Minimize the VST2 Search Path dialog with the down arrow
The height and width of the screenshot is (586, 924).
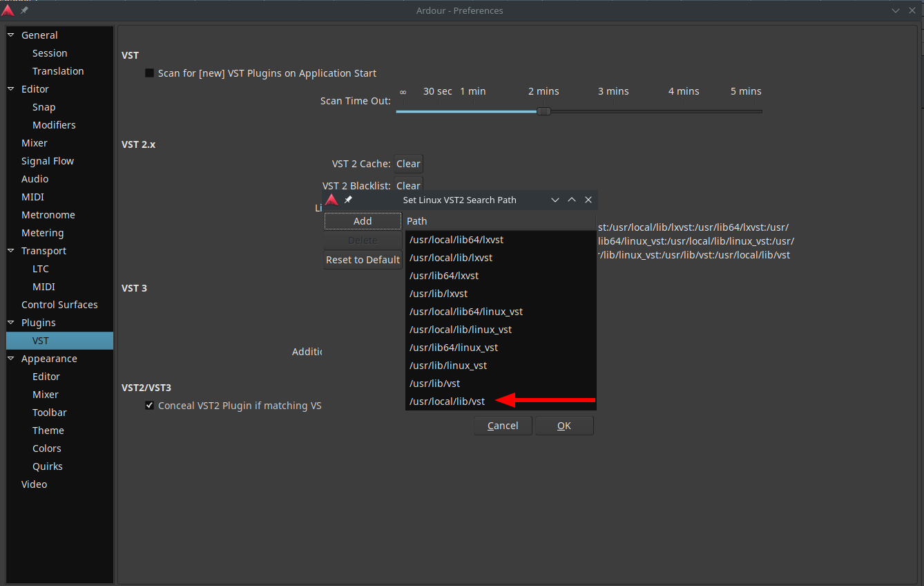(x=555, y=200)
